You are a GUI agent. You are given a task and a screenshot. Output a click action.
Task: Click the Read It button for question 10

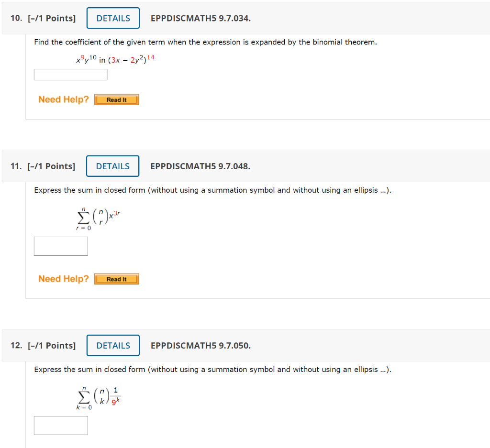116,99
